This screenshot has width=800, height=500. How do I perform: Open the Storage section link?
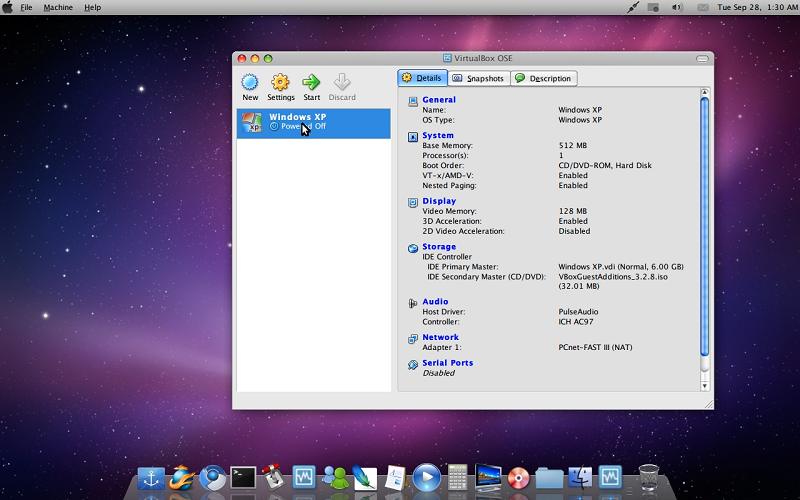click(438, 246)
